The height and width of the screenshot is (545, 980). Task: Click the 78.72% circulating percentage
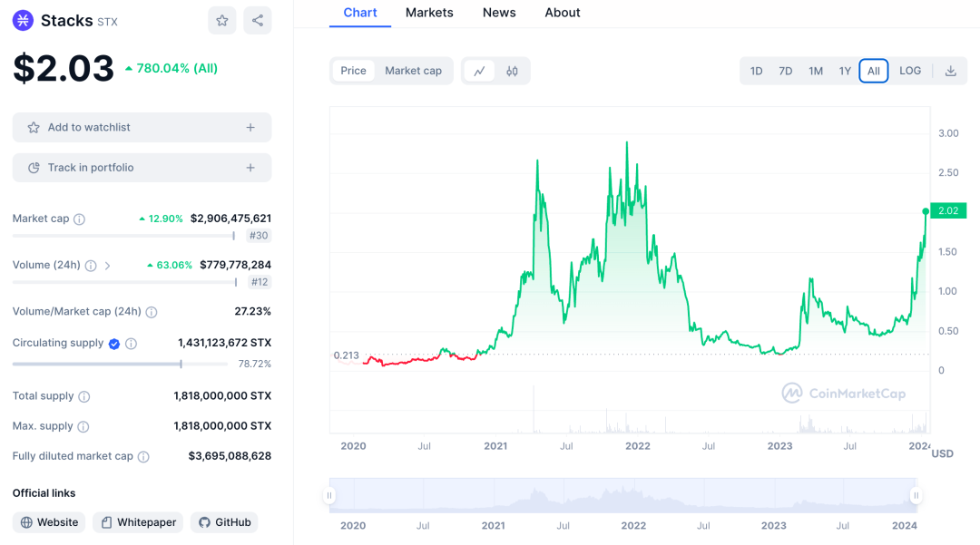[x=254, y=364]
